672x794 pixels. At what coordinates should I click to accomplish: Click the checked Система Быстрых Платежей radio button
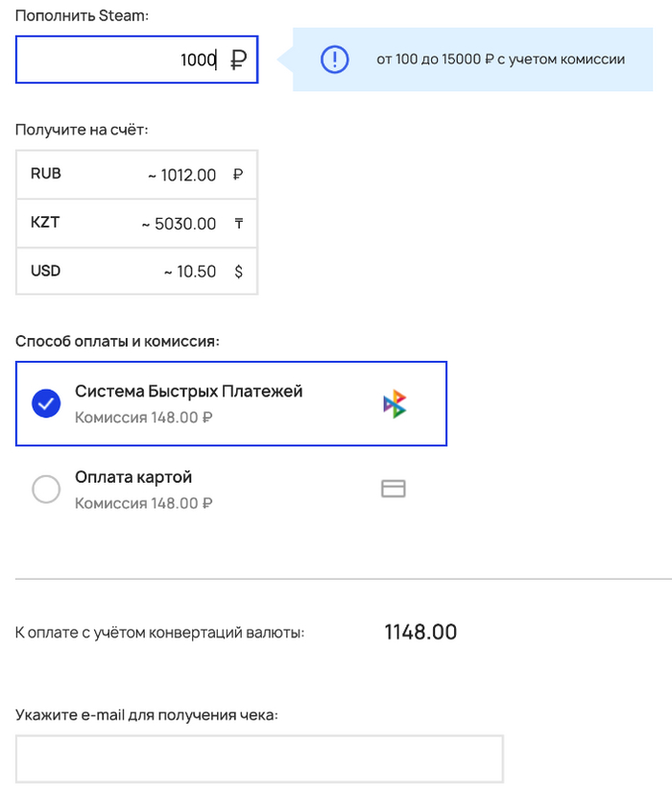point(46,404)
